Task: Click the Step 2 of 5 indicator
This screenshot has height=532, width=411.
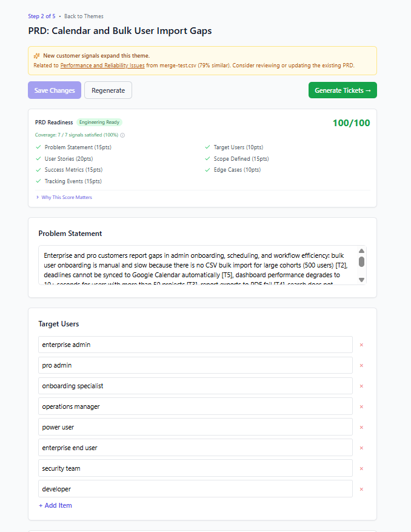Action: pos(42,16)
